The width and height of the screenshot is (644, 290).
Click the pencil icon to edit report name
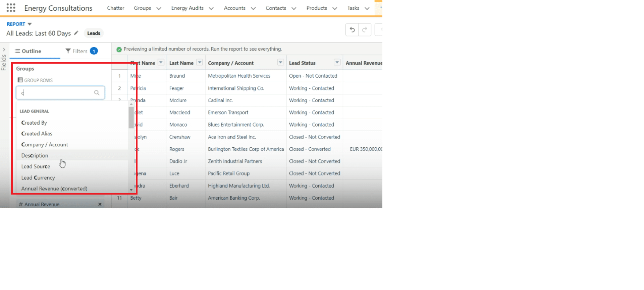[76, 33]
